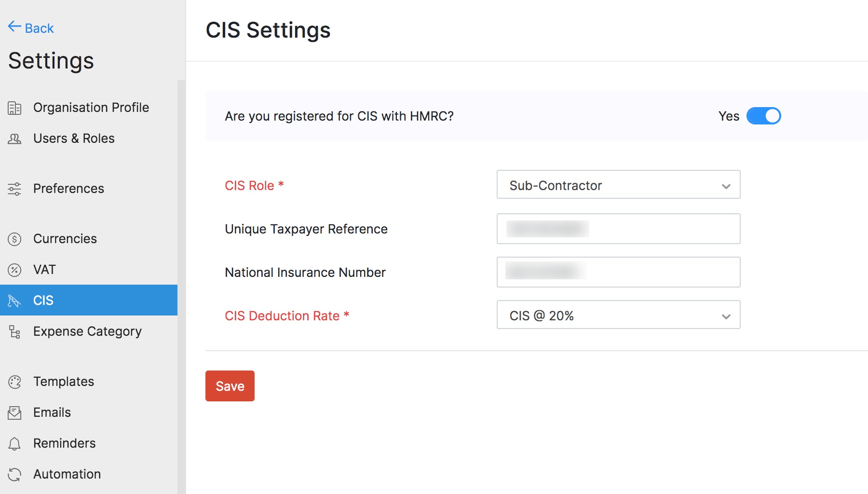Viewport: 868px width, 494px height.
Task: Click the Preferences sliders icon
Action: (x=14, y=189)
